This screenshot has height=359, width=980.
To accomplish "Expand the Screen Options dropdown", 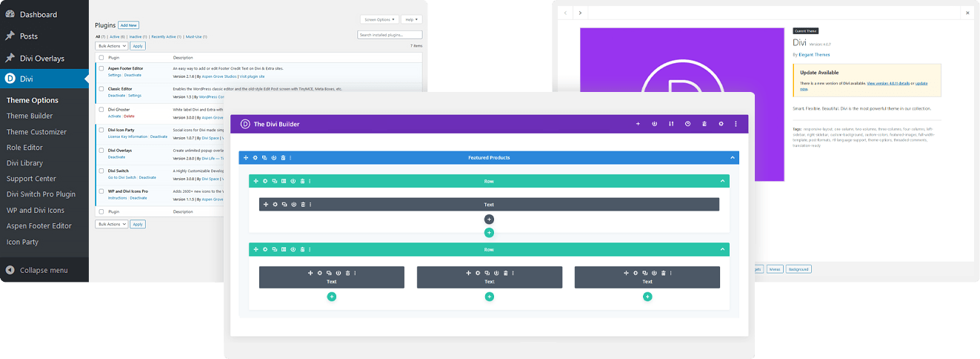I will click(379, 19).
